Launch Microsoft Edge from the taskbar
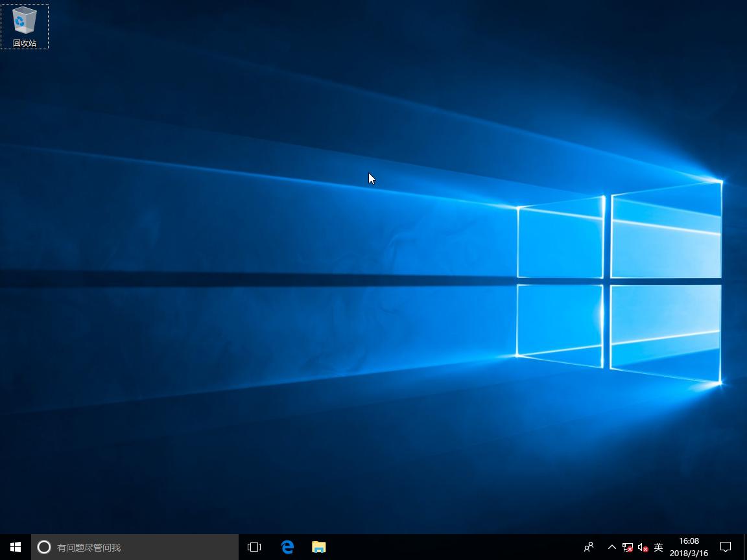747x560 pixels. pos(287,547)
